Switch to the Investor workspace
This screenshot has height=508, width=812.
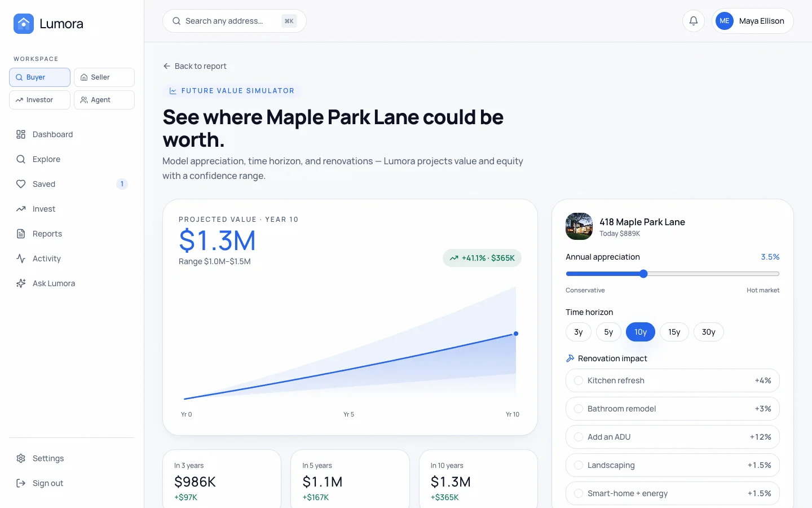tap(39, 100)
